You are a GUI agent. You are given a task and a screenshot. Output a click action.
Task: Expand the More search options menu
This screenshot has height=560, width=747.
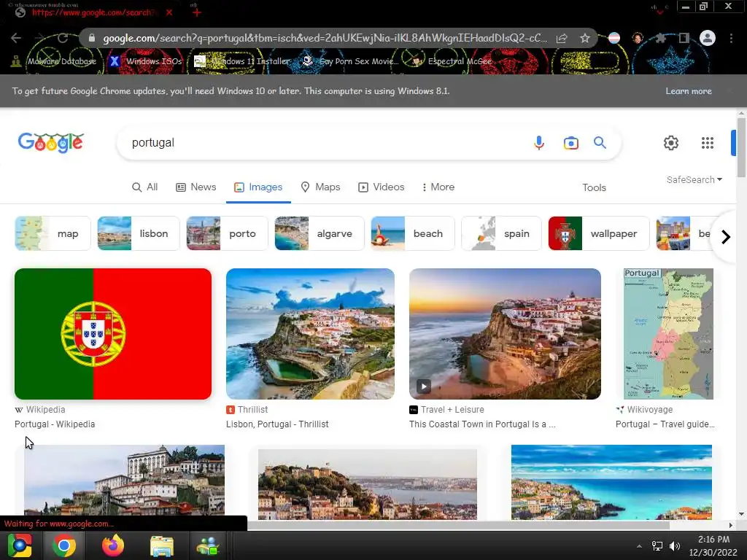pyautogui.click(x=438, y=187)
